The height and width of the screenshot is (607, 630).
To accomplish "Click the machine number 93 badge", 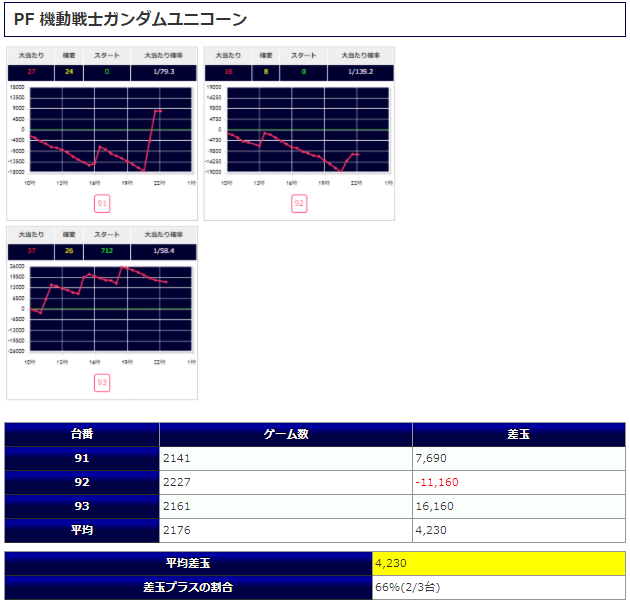I will [102, 383].
